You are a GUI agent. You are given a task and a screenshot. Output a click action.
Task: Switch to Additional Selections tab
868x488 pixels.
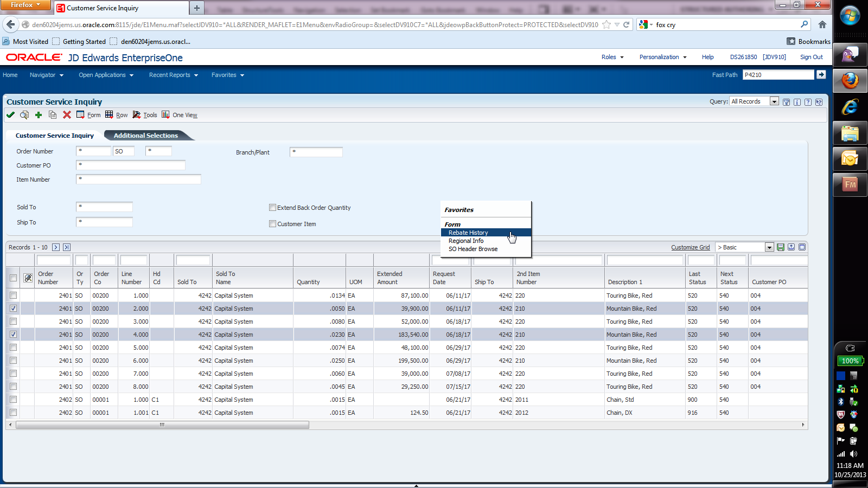coord(145,136)
